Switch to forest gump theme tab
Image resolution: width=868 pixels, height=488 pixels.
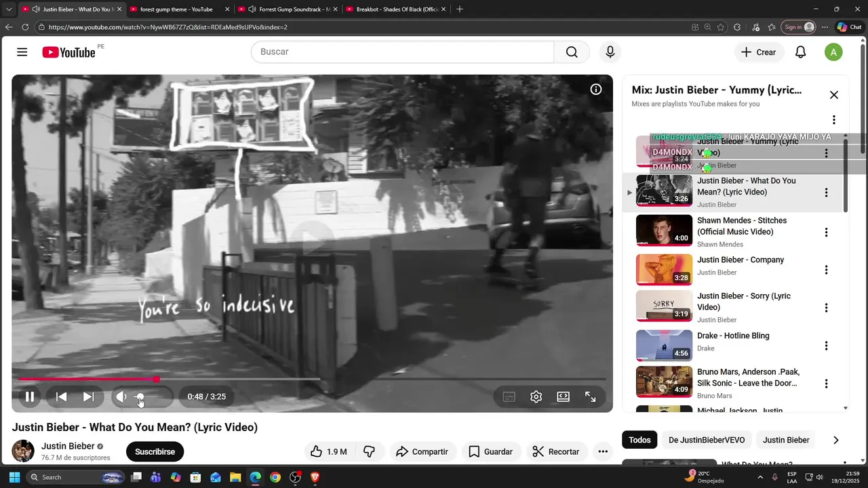[x=179, y=9]
